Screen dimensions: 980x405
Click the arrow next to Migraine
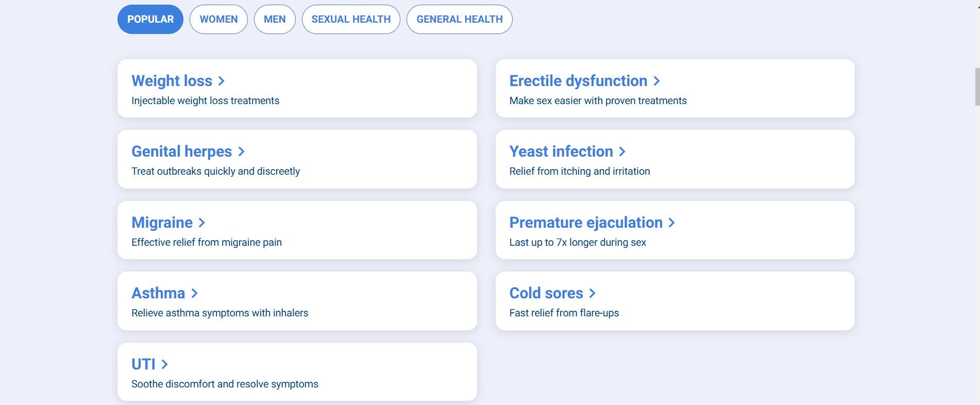point(200,223)
